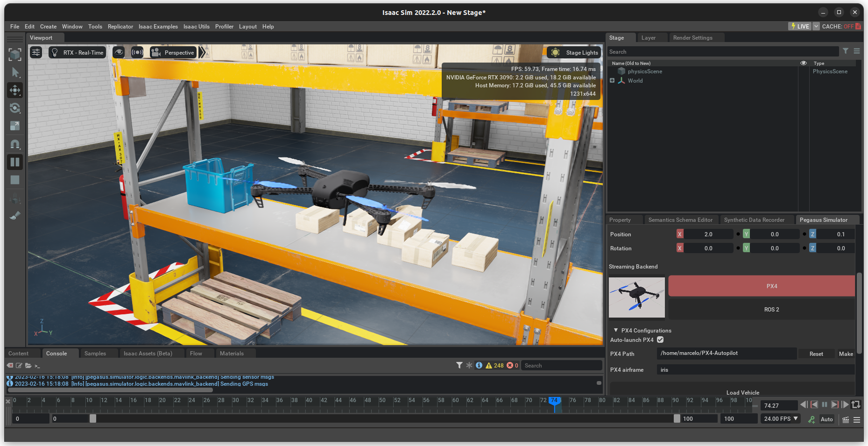Toggle the Auto-launch PX4 checkbox
Viewport: 868px width, 446px height.
click(x=660, y=340)
